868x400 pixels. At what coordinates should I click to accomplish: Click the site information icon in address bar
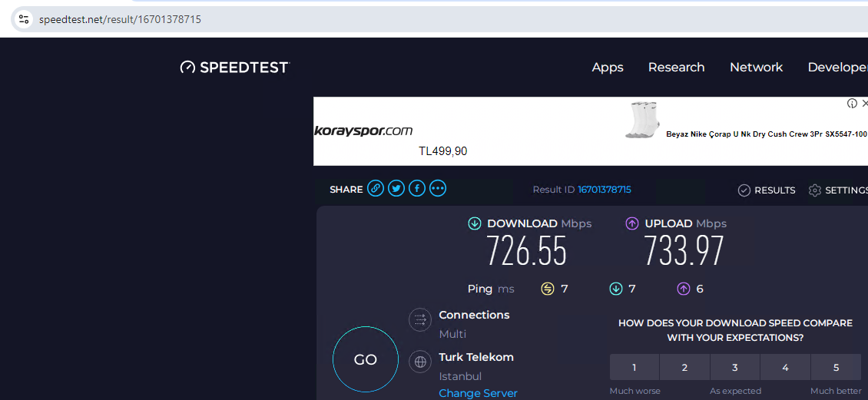pyautogui.click(x=23, y=20)
